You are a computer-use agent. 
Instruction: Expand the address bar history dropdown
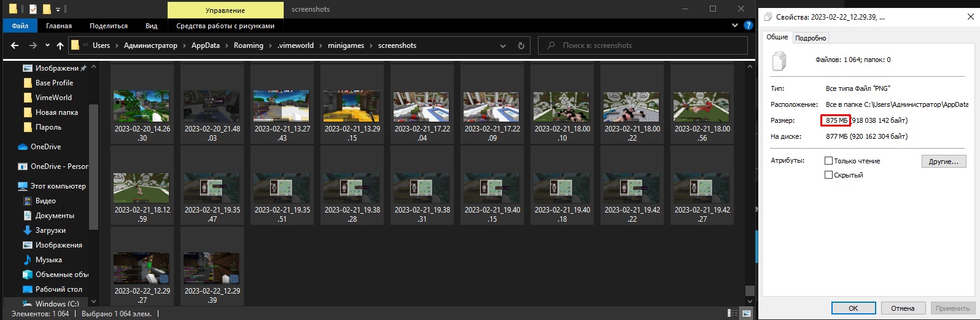coord(503,45)
